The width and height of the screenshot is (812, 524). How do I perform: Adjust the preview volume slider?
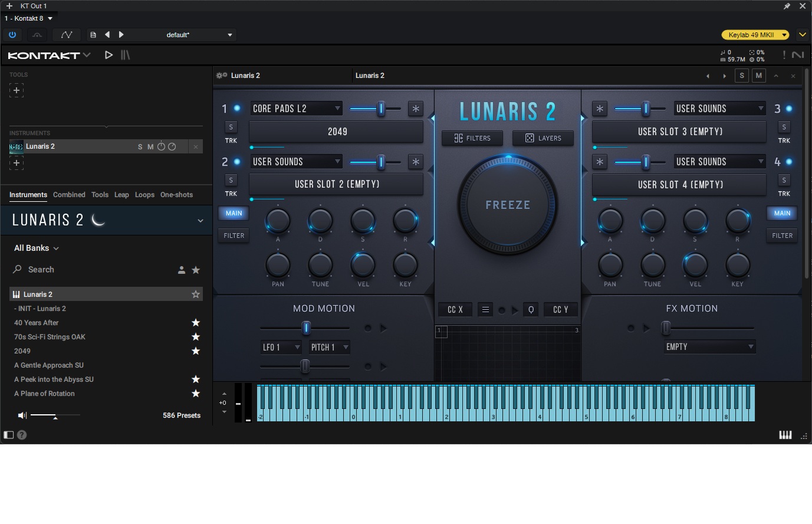tap(55, 415)
